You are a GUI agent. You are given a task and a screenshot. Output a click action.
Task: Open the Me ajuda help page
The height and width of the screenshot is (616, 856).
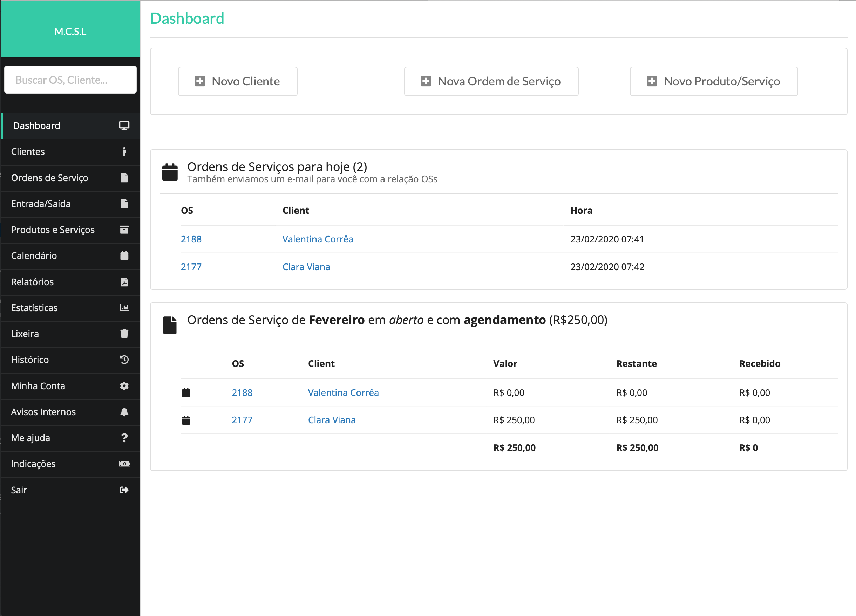point(70,438)
